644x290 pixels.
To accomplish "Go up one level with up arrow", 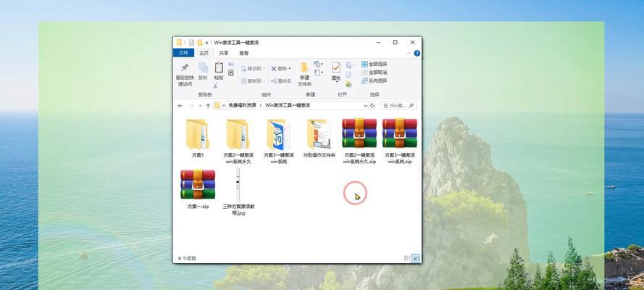I will 208,106.
